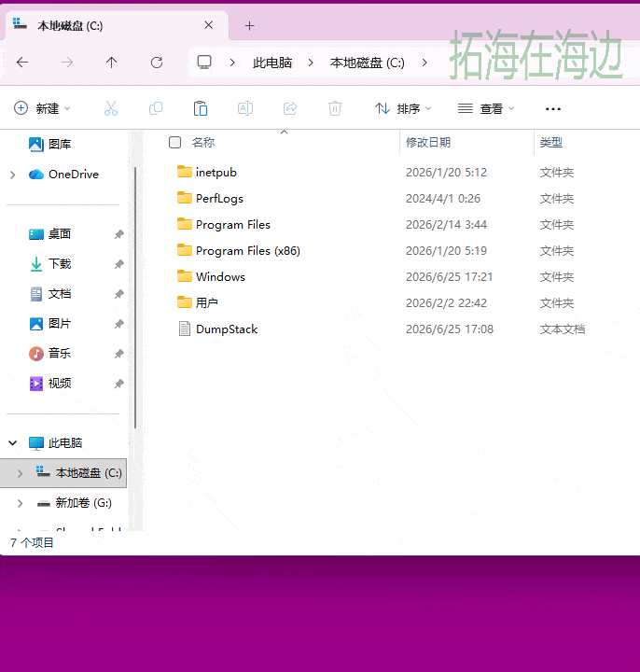Add a new tab with plus button
The image size is (640, 672).
click(x=250, y=26)
